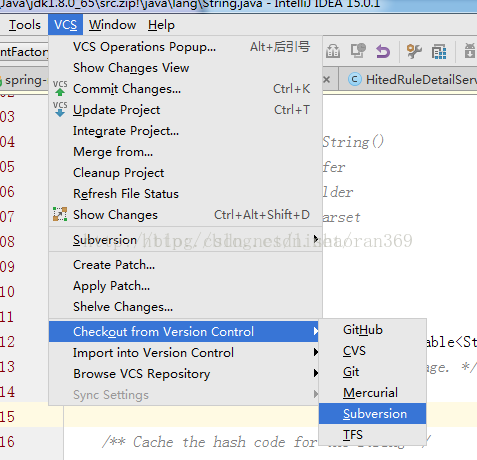Click gutter line number ending 07

tap(7, 217)
